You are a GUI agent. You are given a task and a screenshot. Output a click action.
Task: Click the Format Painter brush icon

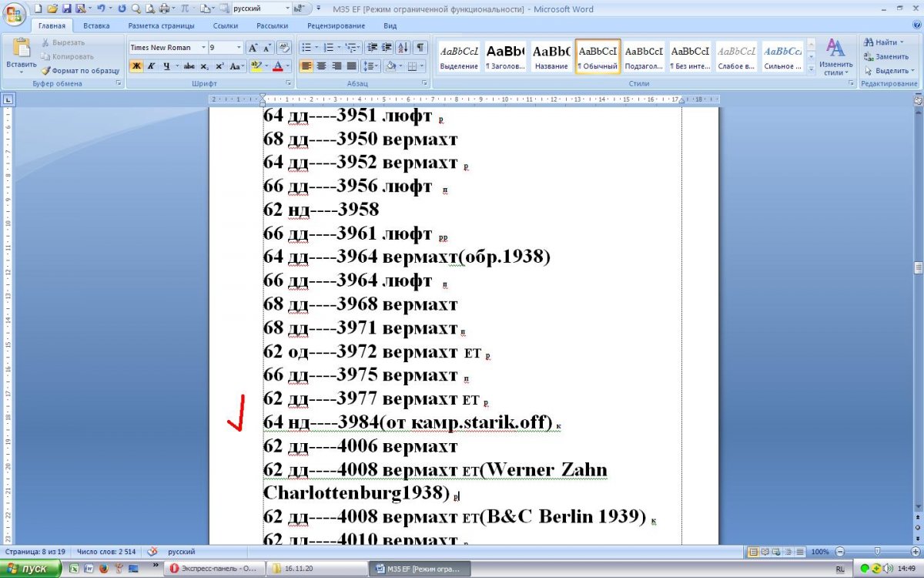(x=46, y=70)
